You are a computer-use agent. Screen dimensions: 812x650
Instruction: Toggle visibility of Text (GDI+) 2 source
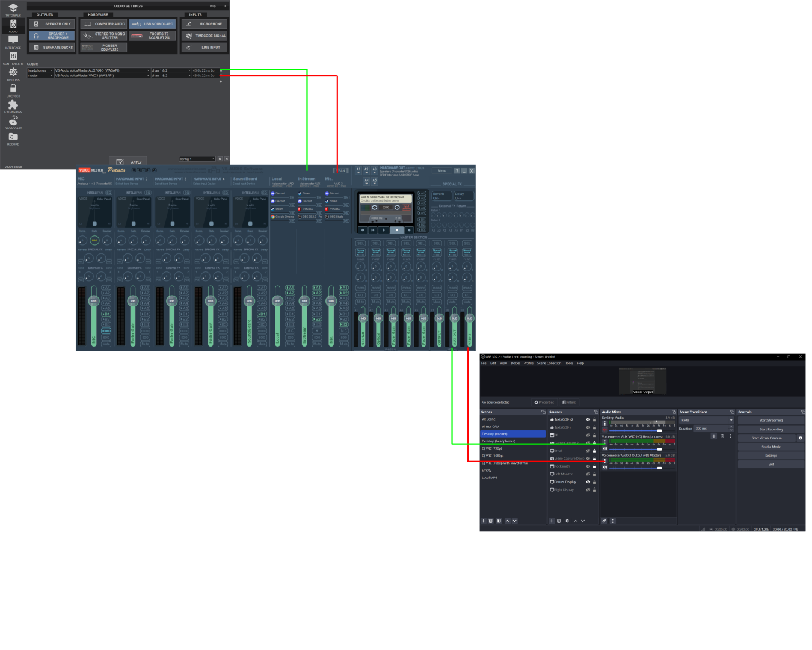click(588, 419)
